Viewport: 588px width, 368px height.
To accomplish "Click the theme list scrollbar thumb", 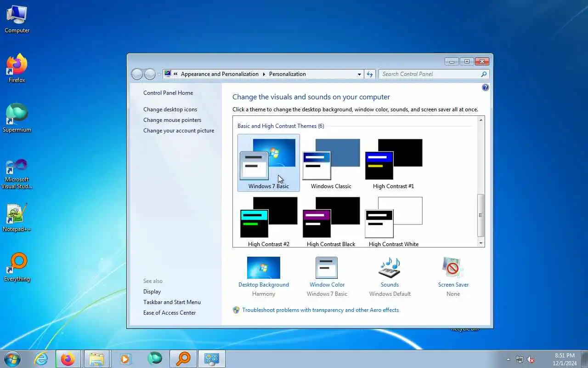I will (x=481, y=215).
